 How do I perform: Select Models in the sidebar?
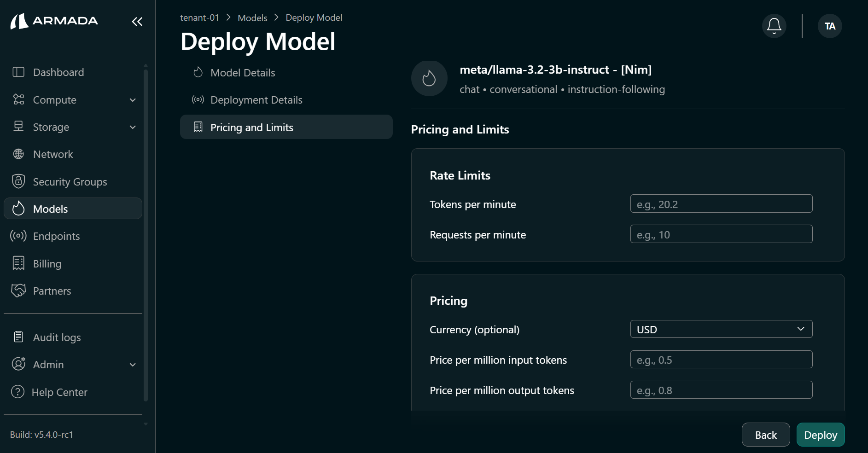tap(73, 209)
